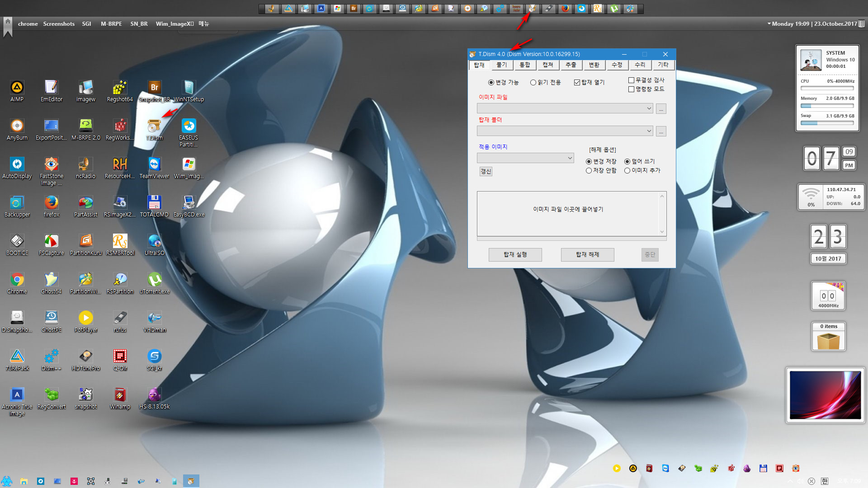Switch to the 기타 tab
Image resolution: width=868 pixels, height=488 pixels.
[x=663, y=65]
